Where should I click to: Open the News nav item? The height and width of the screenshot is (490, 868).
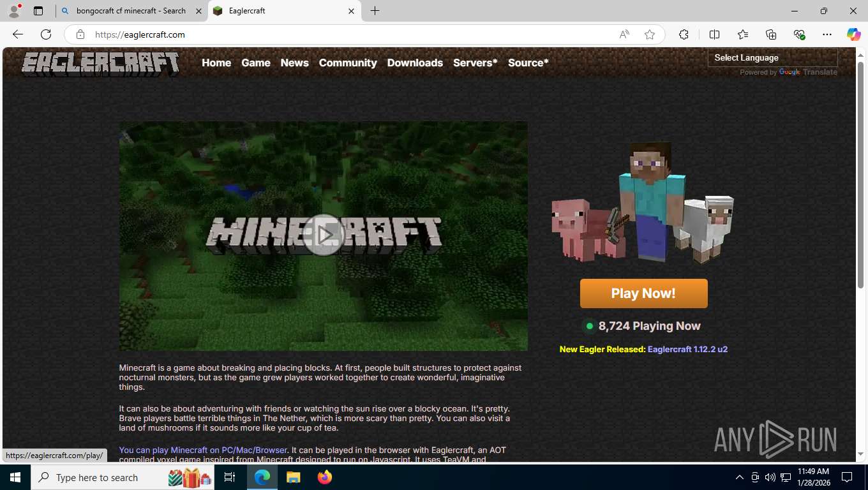pos(294,63)
